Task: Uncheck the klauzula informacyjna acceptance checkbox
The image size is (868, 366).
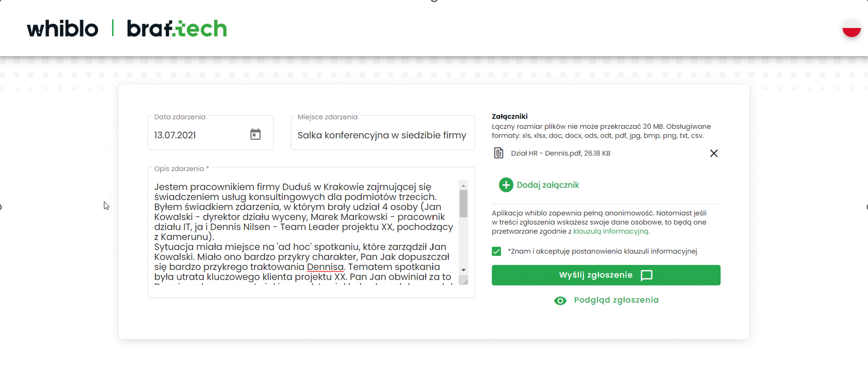Action: point(496,251)
